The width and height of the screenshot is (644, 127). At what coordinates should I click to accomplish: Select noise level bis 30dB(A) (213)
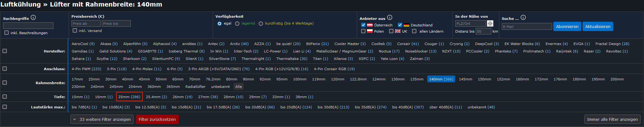pos(333,107)
